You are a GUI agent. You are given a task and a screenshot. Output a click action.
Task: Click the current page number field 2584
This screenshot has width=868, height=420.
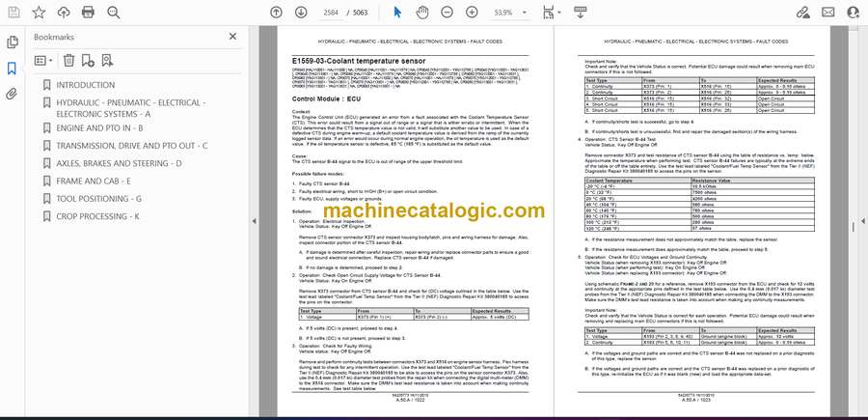pos(329,13)
